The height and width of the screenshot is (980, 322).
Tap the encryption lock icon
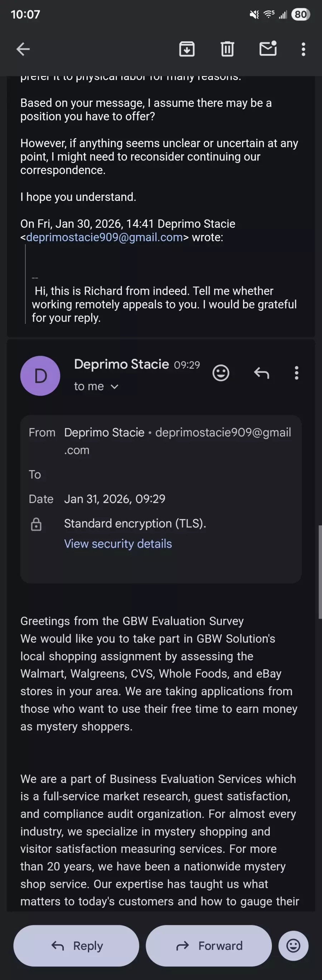click(36, 524)
